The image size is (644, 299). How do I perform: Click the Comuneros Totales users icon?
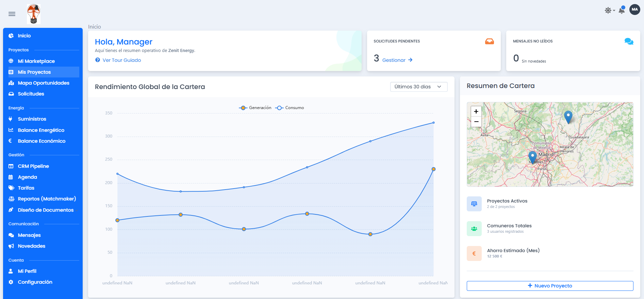[474, 229]
